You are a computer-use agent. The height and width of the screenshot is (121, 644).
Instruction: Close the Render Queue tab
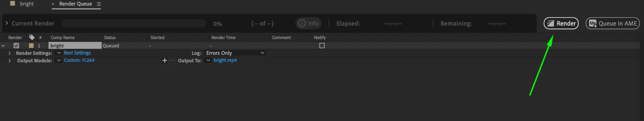[53, 4]
